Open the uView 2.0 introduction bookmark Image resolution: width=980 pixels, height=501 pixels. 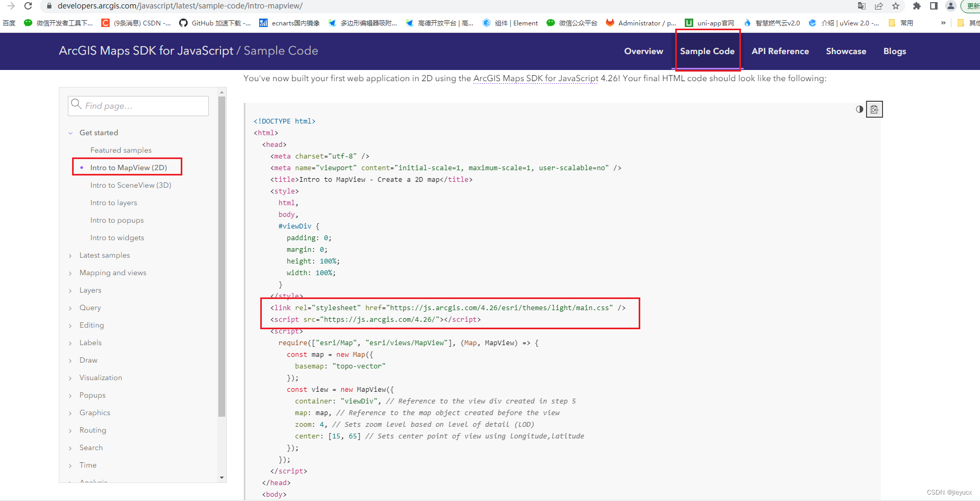coord(844,23)
